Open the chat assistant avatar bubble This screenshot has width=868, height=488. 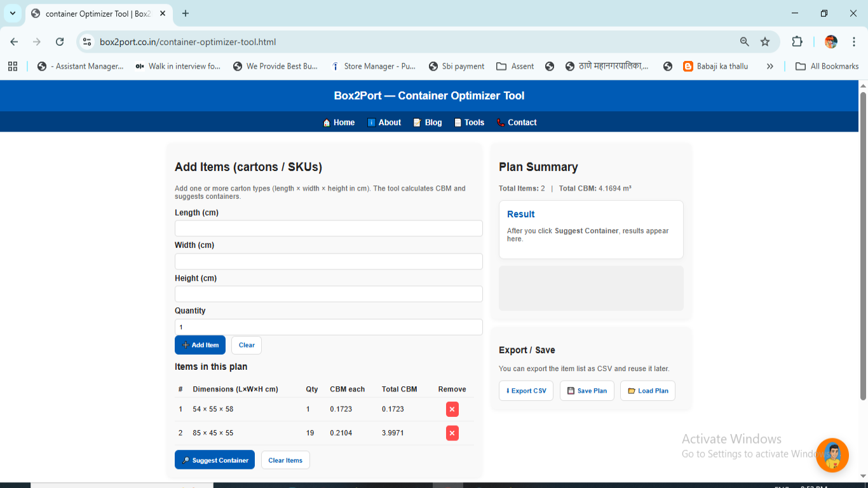(832, 455)
